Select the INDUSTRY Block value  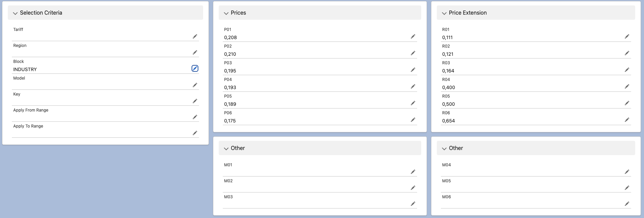tap(25, 69)
